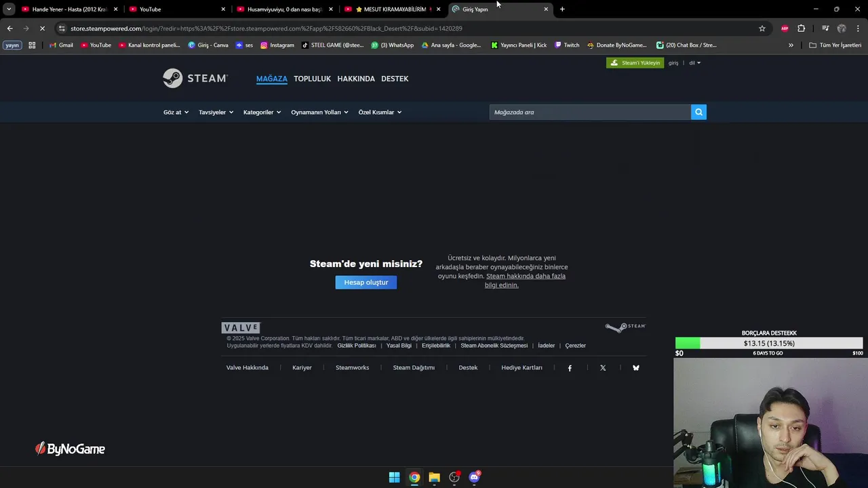
Task: Click the Hesap oluştur button
Action: pos(366,283)
